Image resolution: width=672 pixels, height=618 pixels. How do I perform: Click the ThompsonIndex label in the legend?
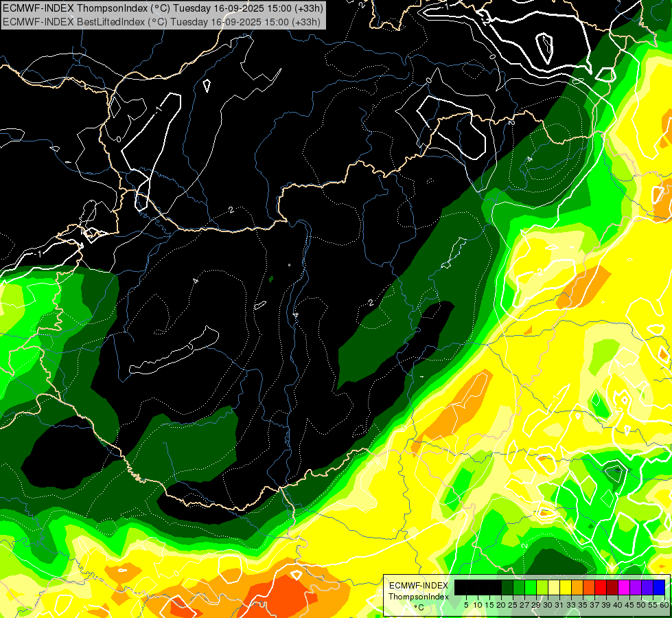[419, 597]
